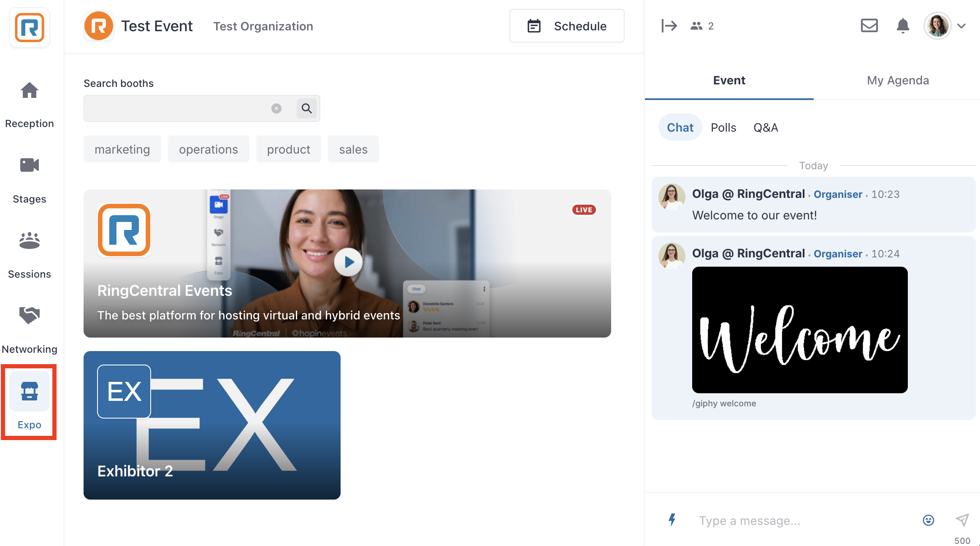Click the Test Event orange logo
980x546 pixels.
tap(99, 26)
